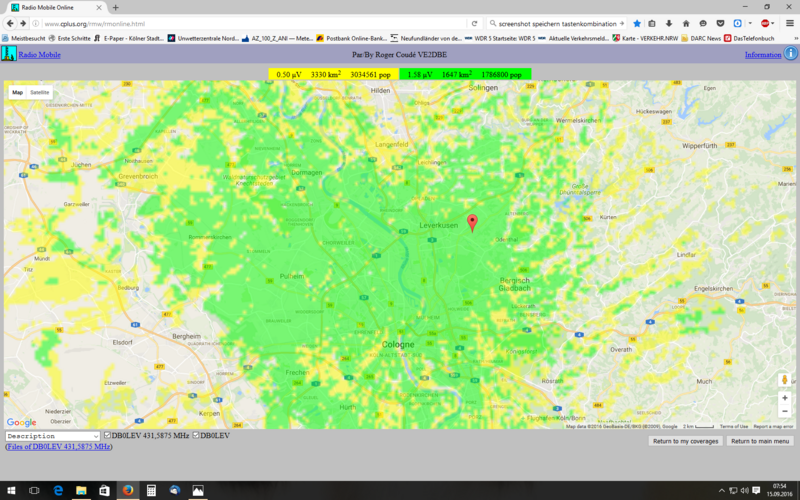Open the downloads arrow icon
The image size is (800, 500).
[669, 23]
